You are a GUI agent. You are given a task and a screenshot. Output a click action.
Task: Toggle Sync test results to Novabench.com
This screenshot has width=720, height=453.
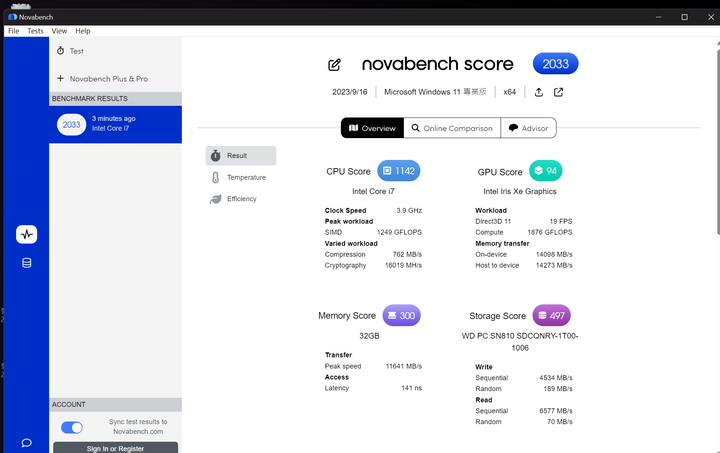tap(72, 427)
